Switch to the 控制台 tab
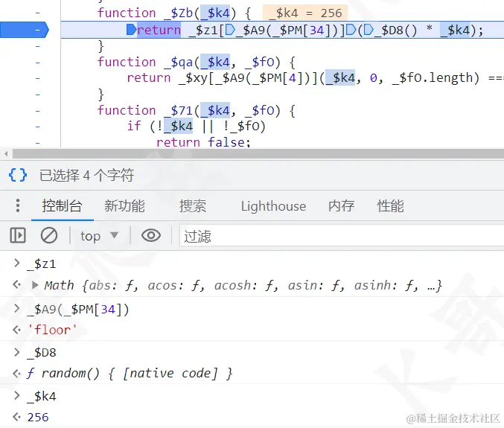504x428 pixels. pos(62,205)
